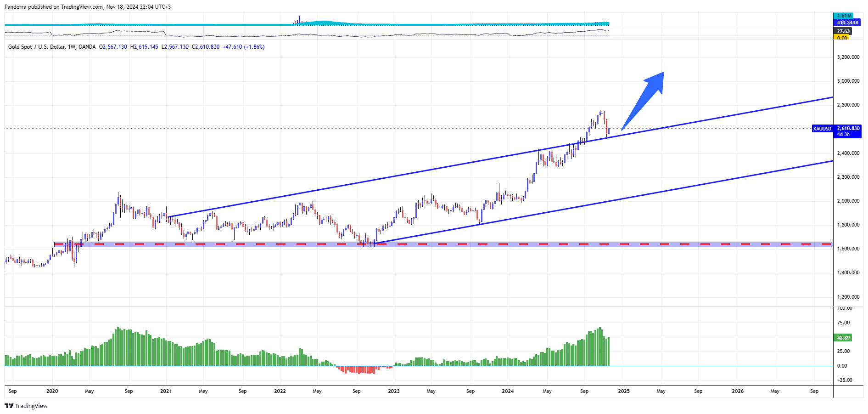Click the 1.61M volume indicator label
This screenshot has width=868, height=414.
(843, 16)
